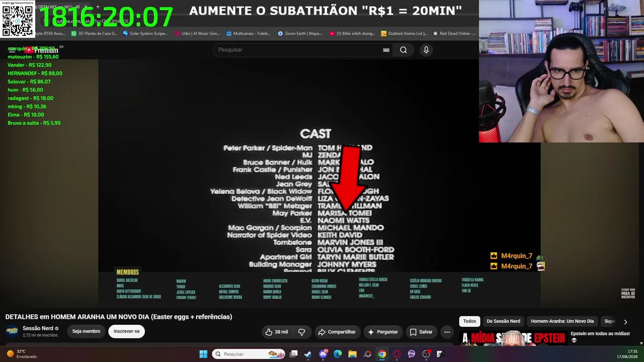Open the Udio AI Music Generator bookmark
Screen dimensions: 644x362
point(197,34)
